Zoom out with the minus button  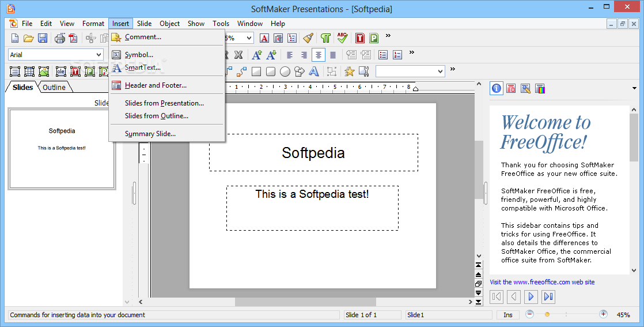tap(530, 314)
